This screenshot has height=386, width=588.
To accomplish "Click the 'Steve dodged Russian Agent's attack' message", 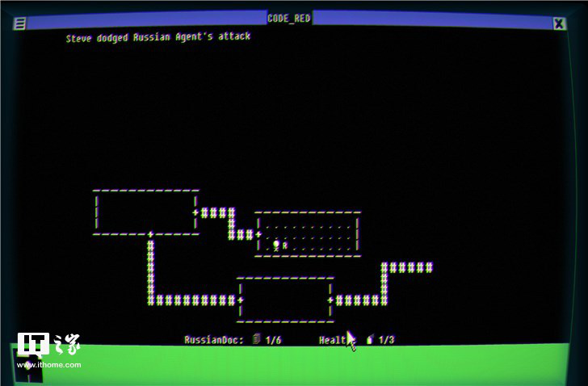I will pos(158,36).
